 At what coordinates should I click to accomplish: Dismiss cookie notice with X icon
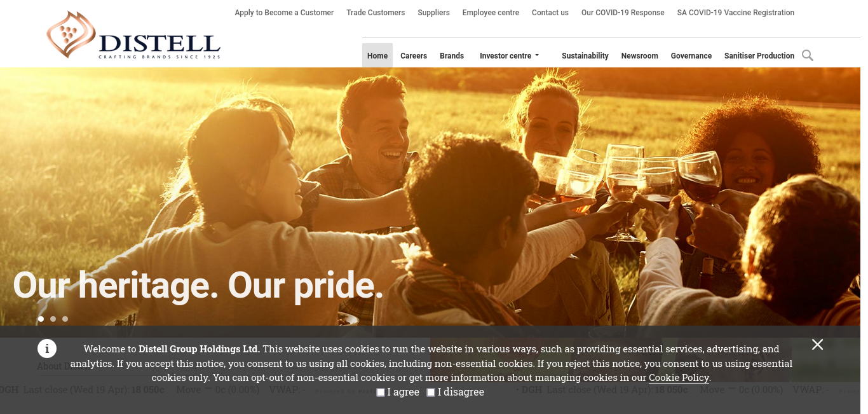pyautogui.click(x=817, y=344)
